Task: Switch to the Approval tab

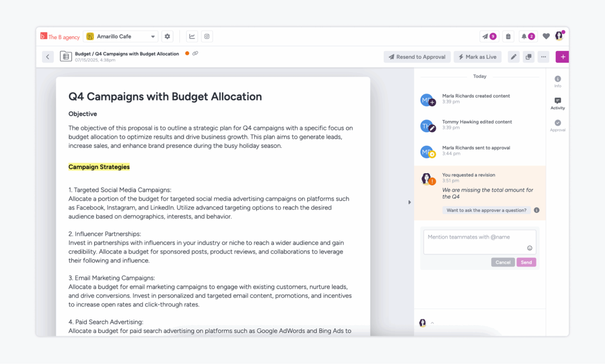Action: pos(558,125)
